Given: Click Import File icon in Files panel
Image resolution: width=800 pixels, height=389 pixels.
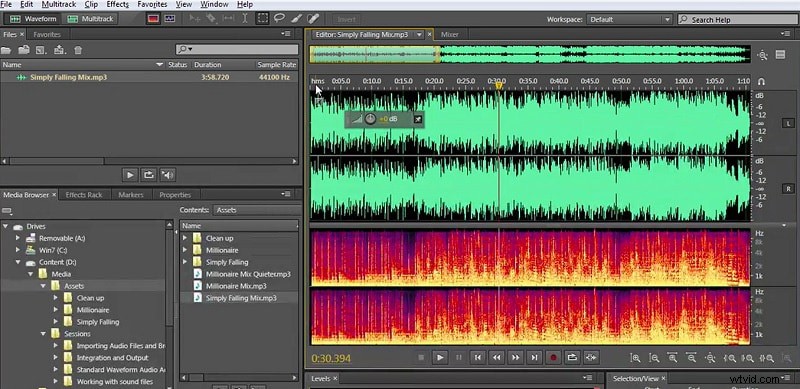Looking at the screenshot, I should click(x=23, y=50).
